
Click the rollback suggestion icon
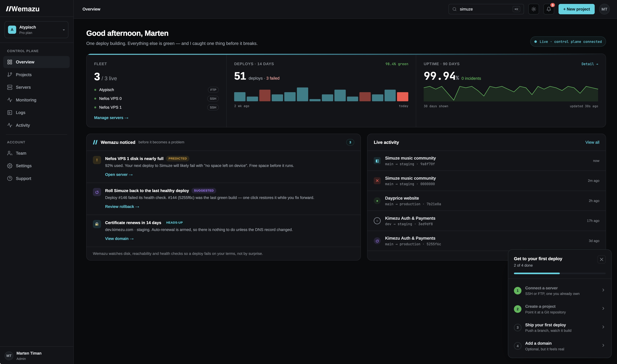click(97, 192)
